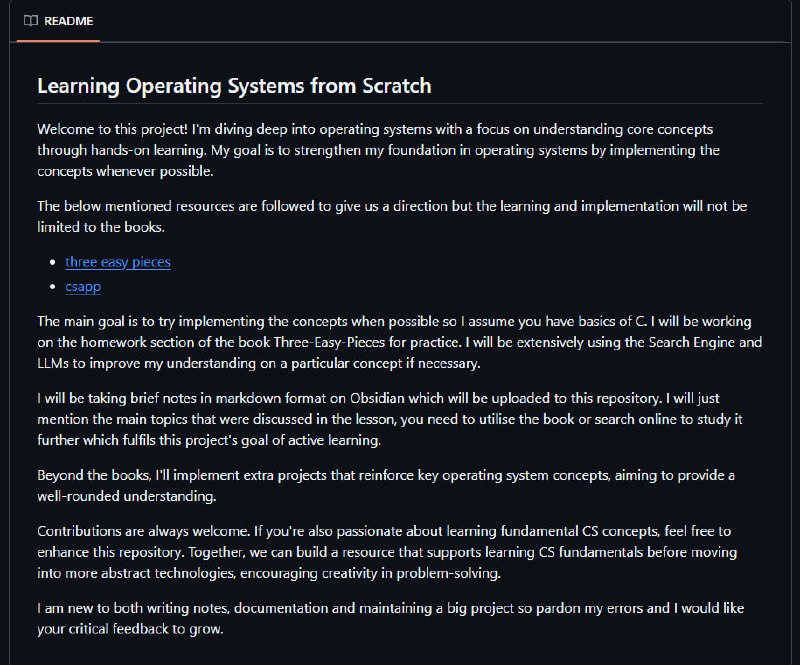Click the Learning Operating Systems from Scratch heading

point(234,86)
